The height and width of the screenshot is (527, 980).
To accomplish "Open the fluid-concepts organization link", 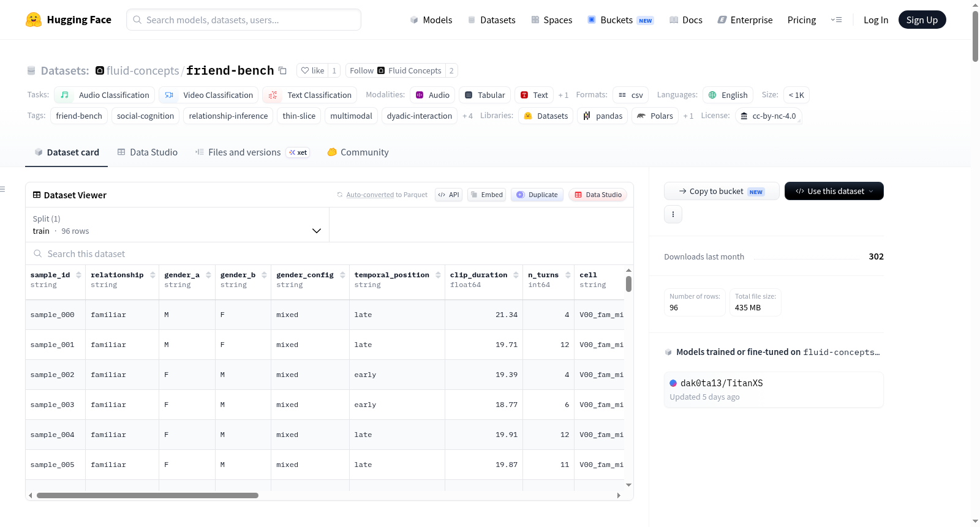I will click(143, 70).
